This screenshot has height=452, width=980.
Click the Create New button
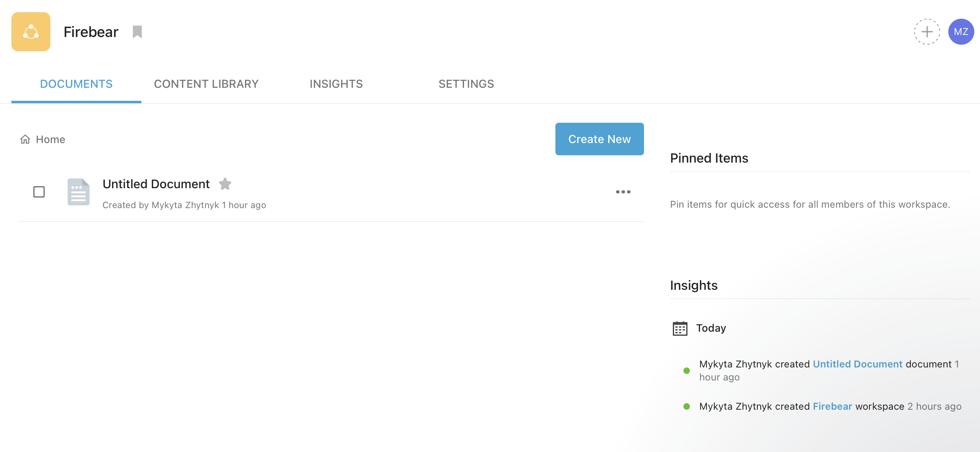(x=599, y=139)
